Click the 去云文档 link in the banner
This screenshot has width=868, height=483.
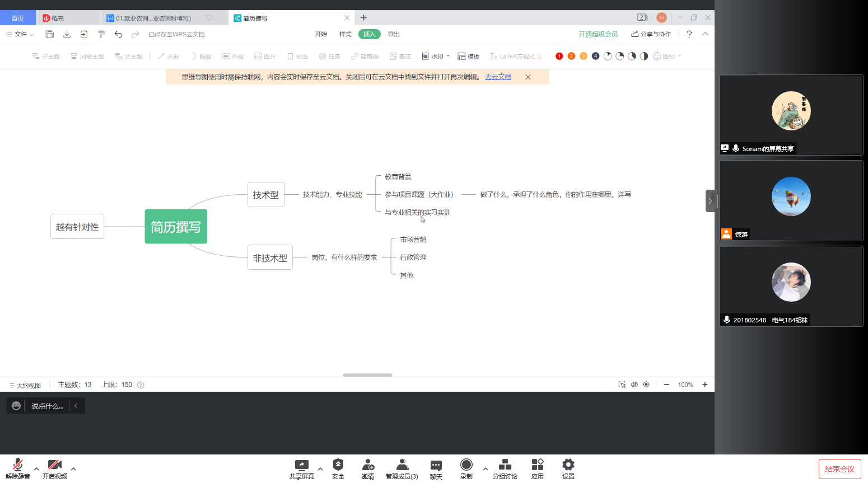click(x=498, y=77)
